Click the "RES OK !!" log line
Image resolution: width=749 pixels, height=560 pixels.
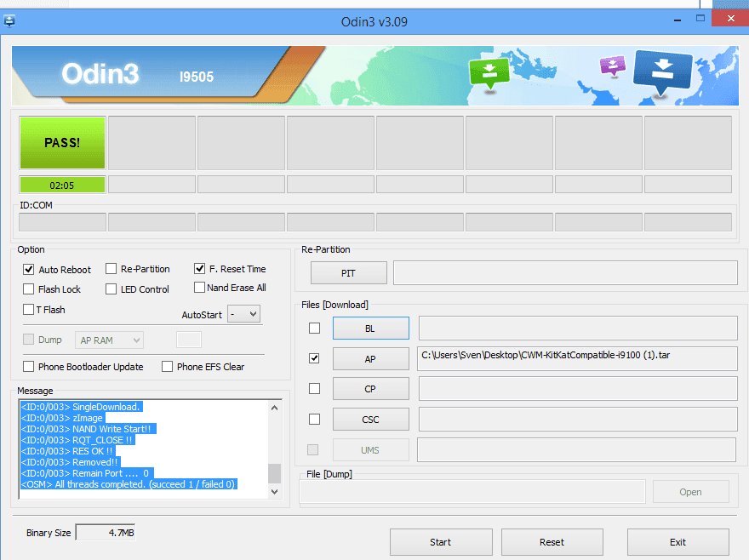(x=68, y=451)
